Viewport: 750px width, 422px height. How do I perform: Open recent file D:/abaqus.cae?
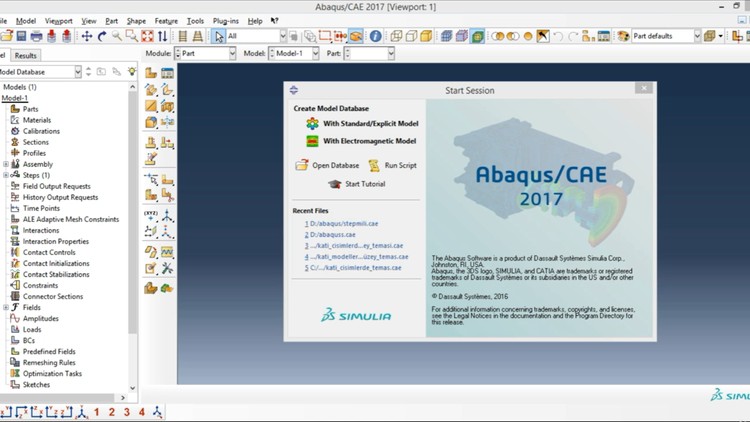[330, 234]
